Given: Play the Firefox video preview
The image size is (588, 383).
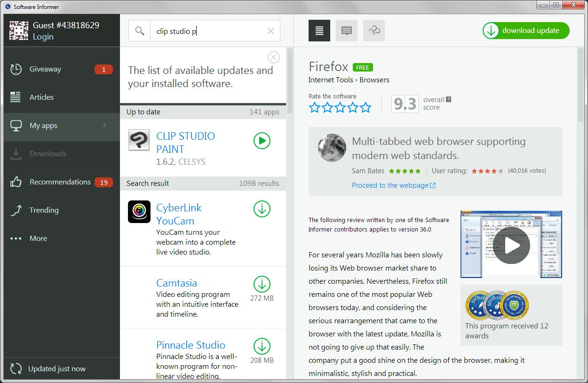Looking at the screenshot, I should pyautogui.click(x=511, y=245).
